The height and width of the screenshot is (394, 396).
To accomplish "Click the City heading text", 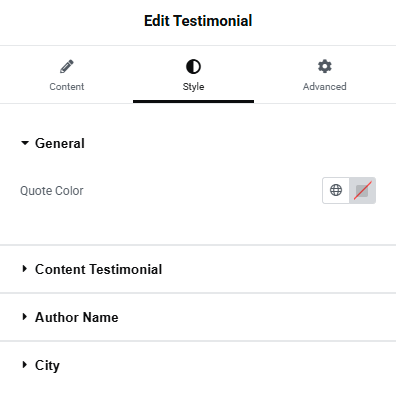I will [47, 366].
